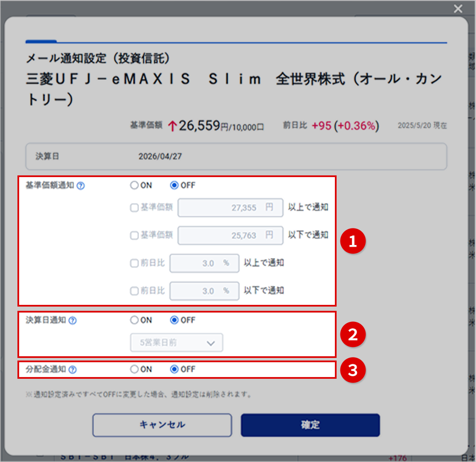The width and height of the screenshot is (476, 462).
Task: Close the mail notification dialog with X
Action: 458,9
